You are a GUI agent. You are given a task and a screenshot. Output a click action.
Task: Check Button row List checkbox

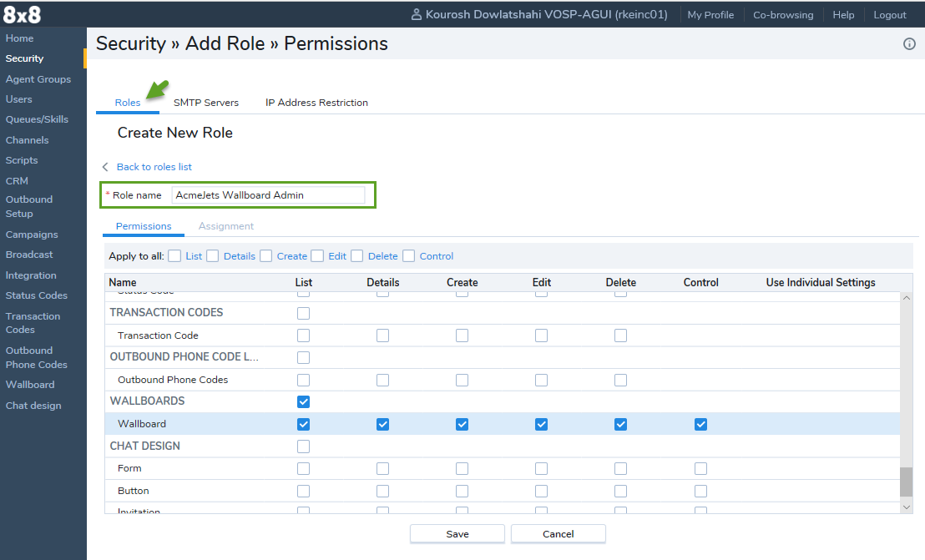point(303,491)
